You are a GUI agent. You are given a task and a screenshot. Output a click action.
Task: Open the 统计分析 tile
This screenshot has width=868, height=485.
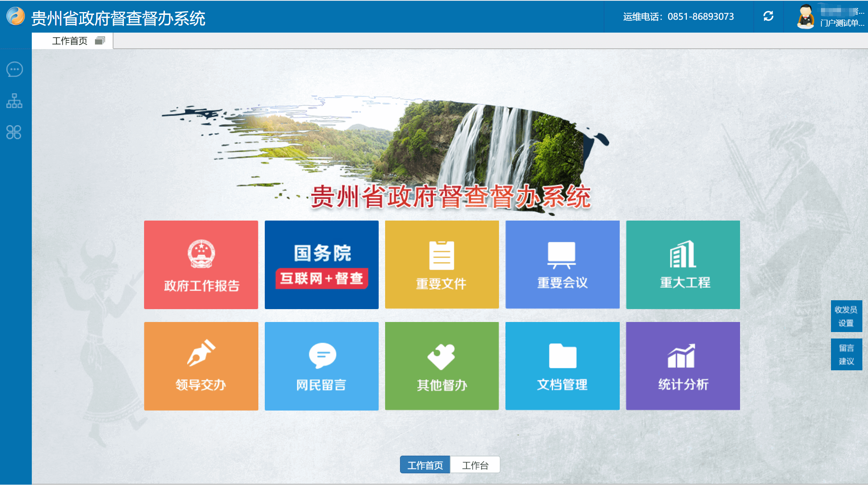click(683, 366)
